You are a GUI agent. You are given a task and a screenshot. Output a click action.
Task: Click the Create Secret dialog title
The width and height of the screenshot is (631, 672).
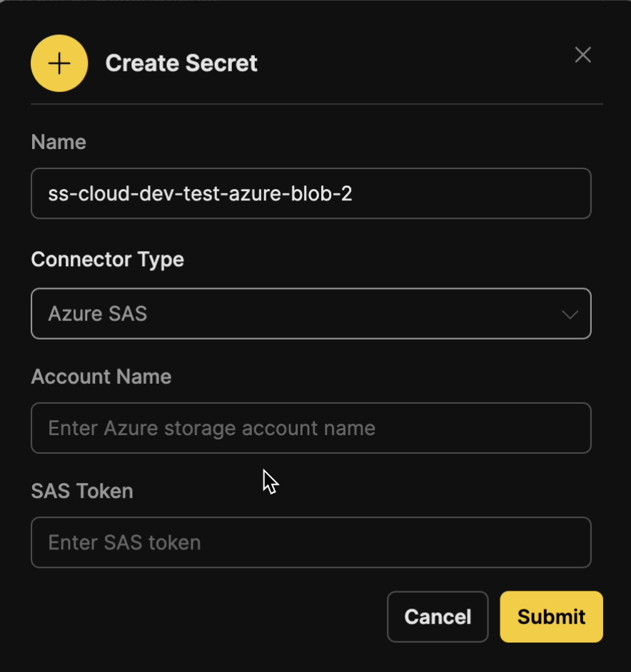coord(181,63)
